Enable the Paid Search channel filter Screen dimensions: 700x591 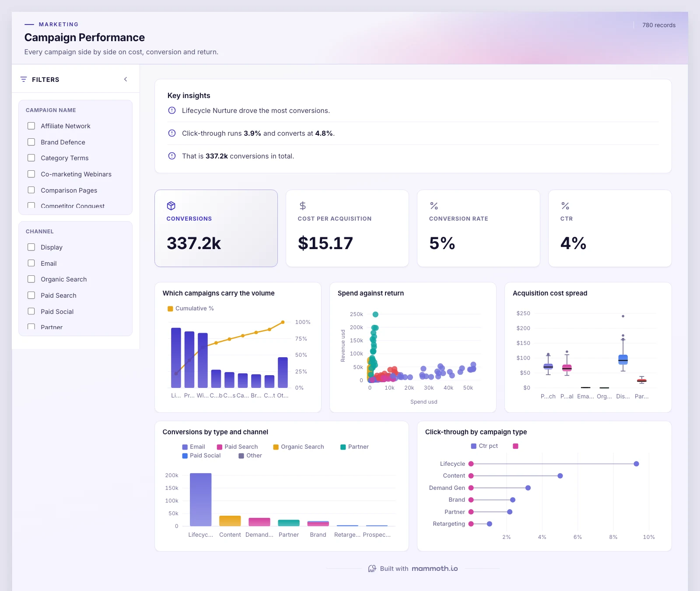click(x=31, y=295)
